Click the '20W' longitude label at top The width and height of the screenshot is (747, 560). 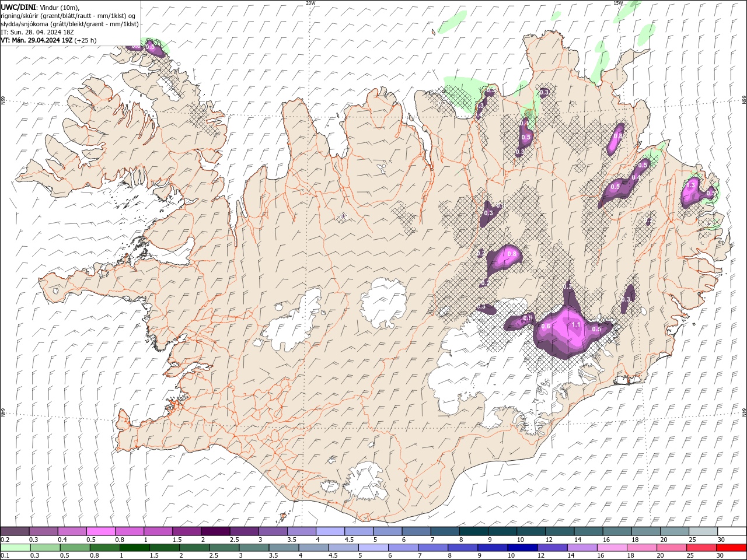click(x=310, y=3)
